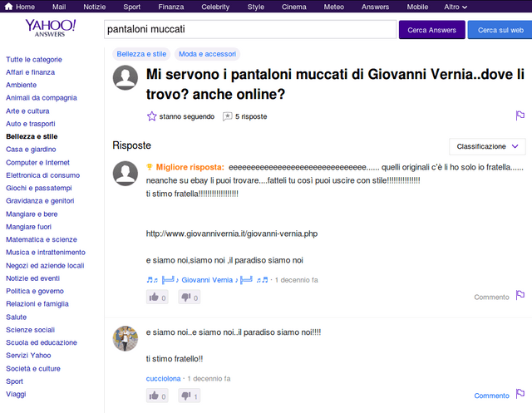532x413 pixels.
Task: Thumbs down the best answer
Action: point(190,297)
